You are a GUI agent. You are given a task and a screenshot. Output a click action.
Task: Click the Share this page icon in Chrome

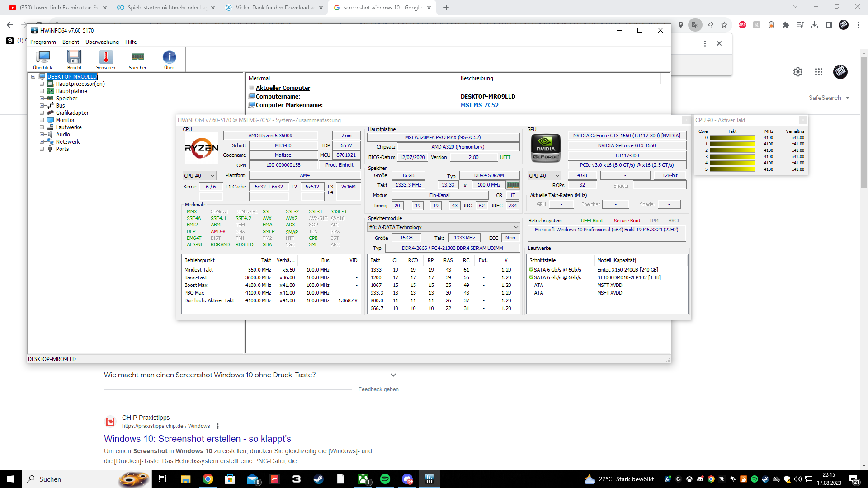pos(710,25)
